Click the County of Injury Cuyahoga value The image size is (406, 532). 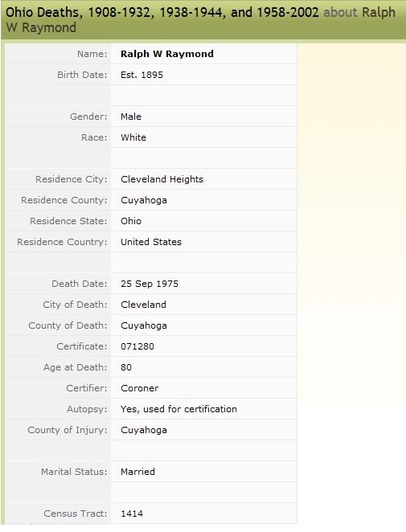pos(144,430)
